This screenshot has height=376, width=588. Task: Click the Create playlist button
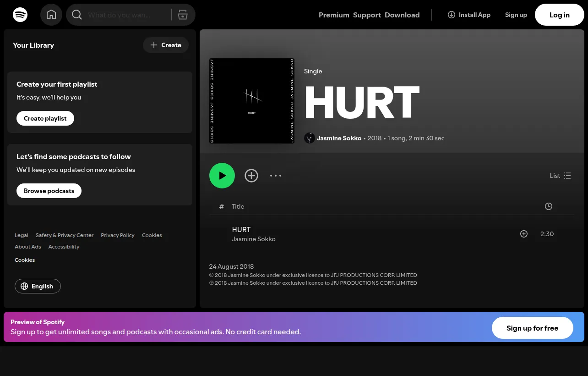(x=45, y=118)
